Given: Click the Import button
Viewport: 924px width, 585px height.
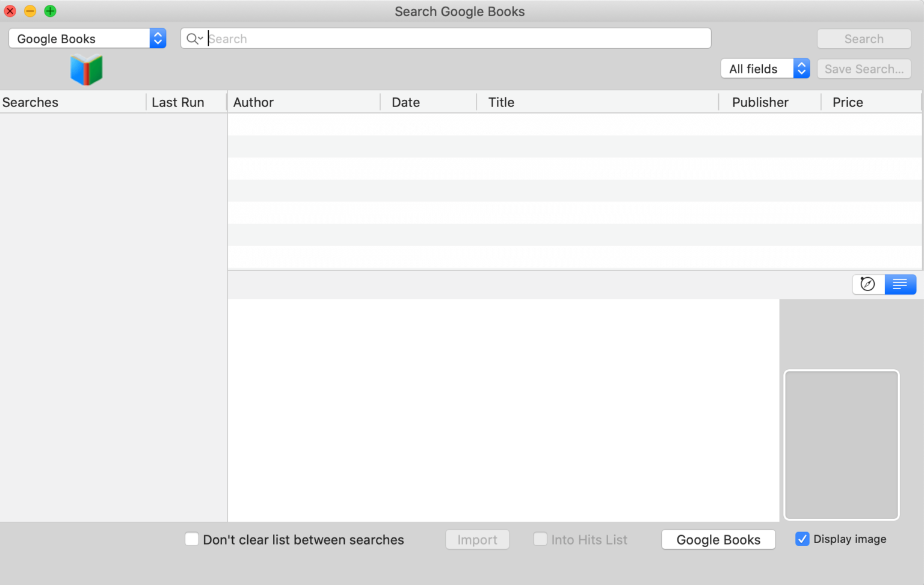Looking at the screenshot, I should pyautogui.click(x=477, y=539).
